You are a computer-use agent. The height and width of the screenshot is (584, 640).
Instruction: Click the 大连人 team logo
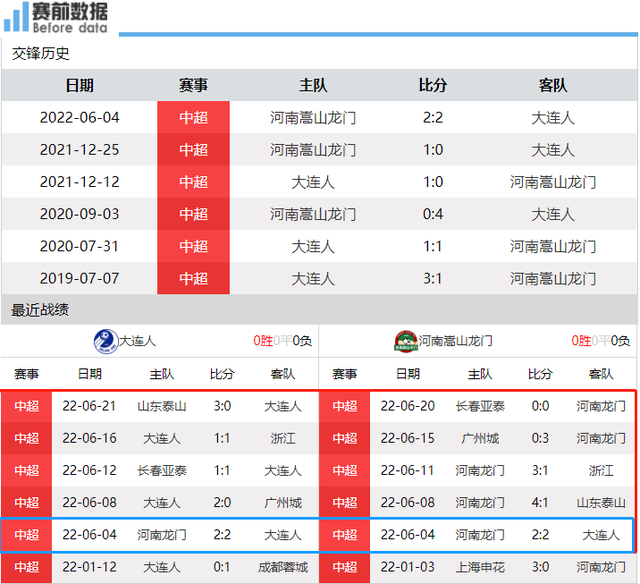pos(106,341)
